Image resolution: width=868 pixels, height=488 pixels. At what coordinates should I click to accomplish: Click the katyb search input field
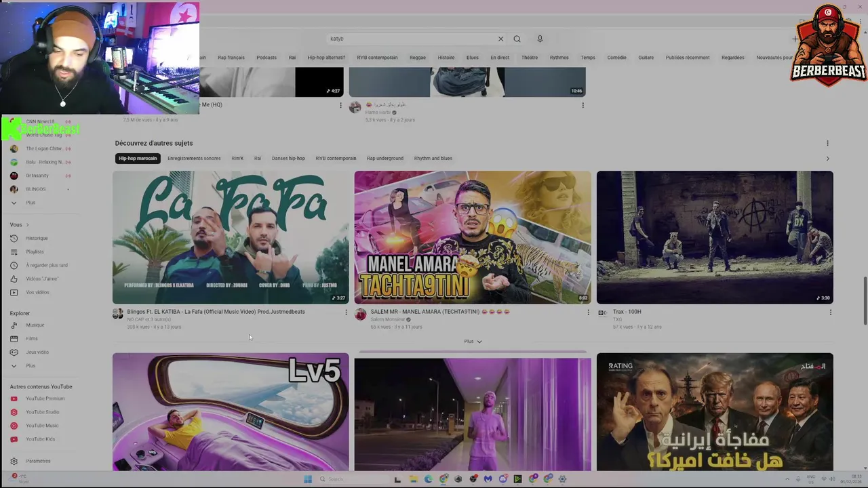[x=410, y=39]
